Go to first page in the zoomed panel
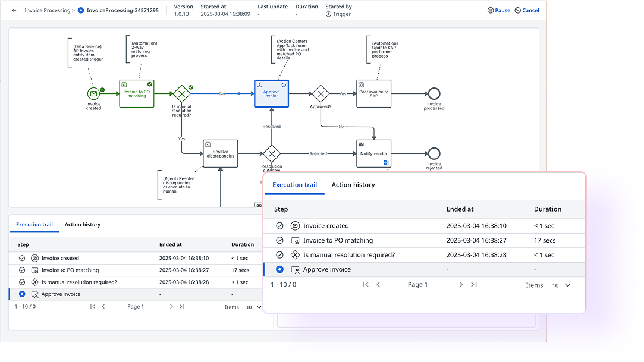Viewport: 644px width, 362px height. coord(366,284)
